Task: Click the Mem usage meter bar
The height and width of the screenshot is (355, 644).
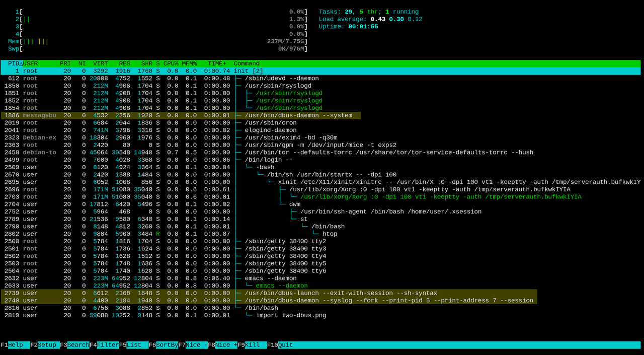Action: click(x=157, y=41)
